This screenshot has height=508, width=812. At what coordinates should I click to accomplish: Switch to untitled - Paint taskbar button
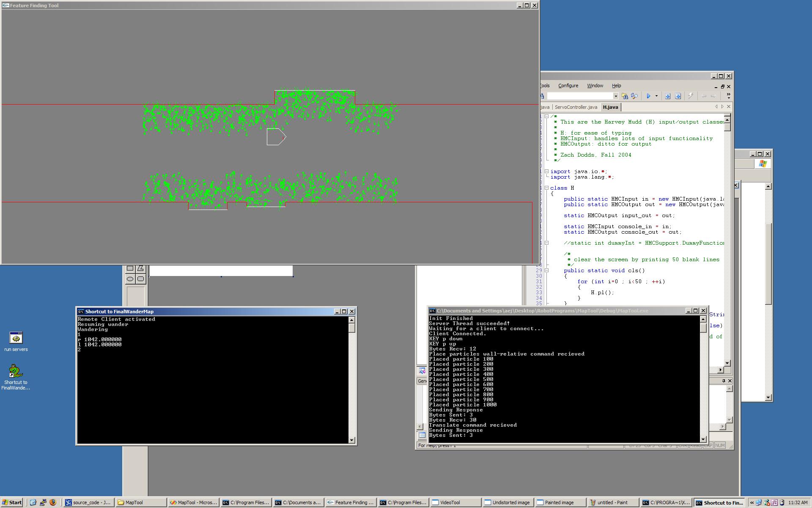(613, 502)
